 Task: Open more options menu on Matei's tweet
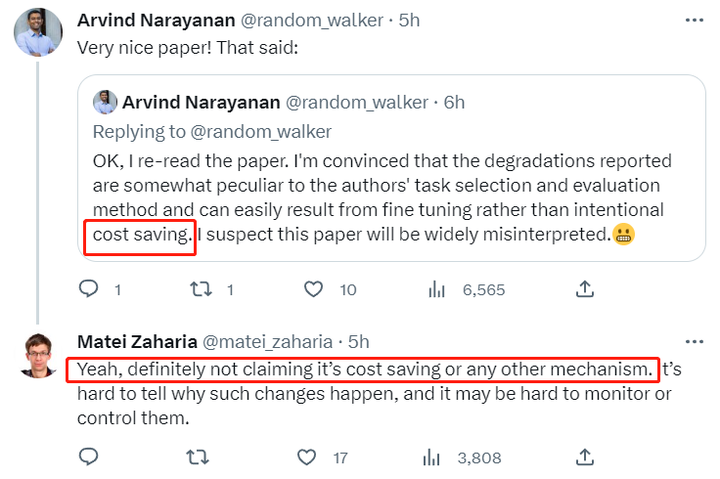tap(694, 342)
